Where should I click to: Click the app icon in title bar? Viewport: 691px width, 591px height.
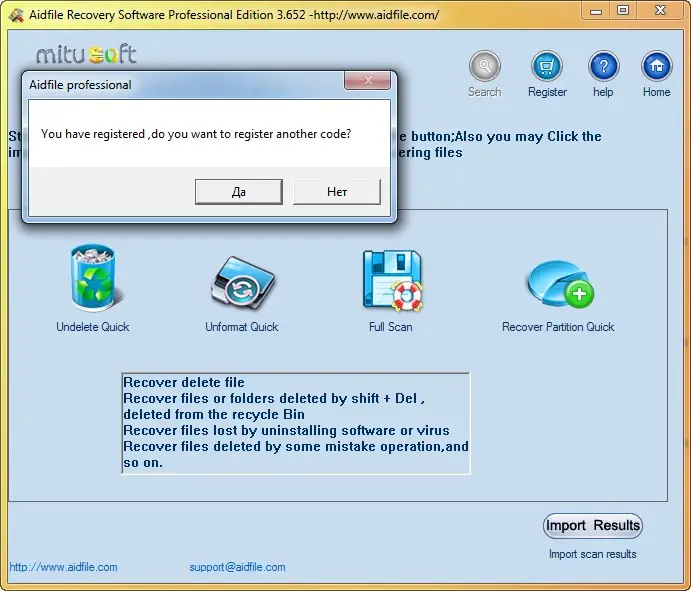tap(15, 15)
